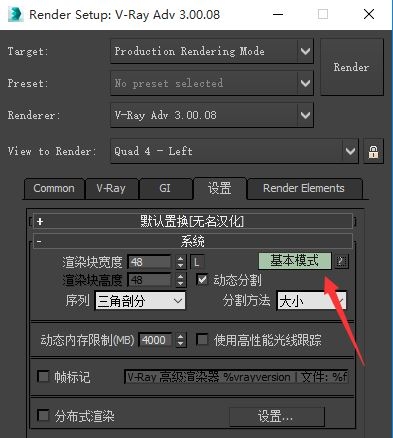Open the Preset dropdown
This screenshot has height=438, width=393.
point(212,83)
